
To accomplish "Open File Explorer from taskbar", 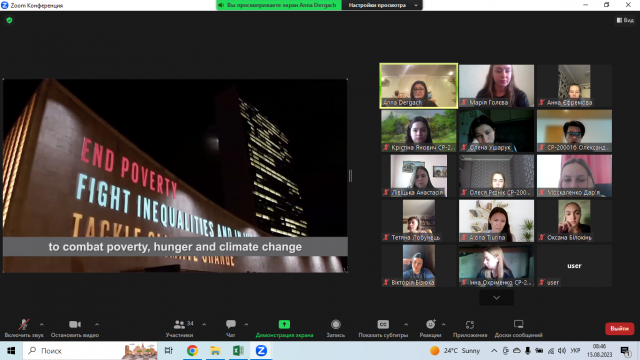I will coord(215,351).
